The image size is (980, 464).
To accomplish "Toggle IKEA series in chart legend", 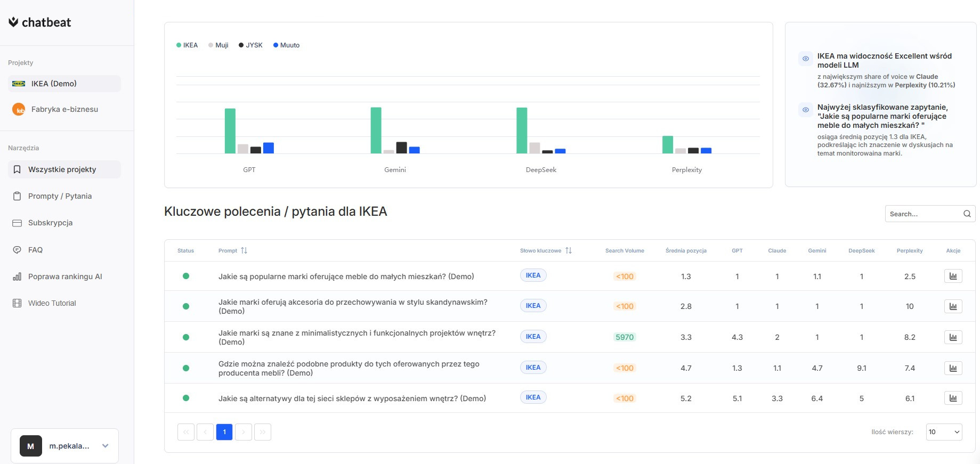I will point(187,45).
